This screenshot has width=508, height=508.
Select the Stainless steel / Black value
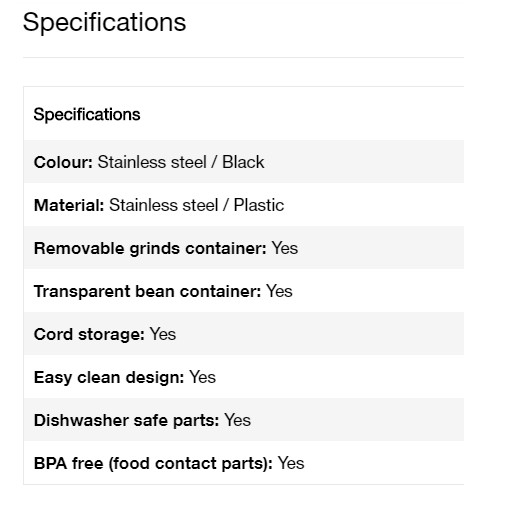[181, 162]
